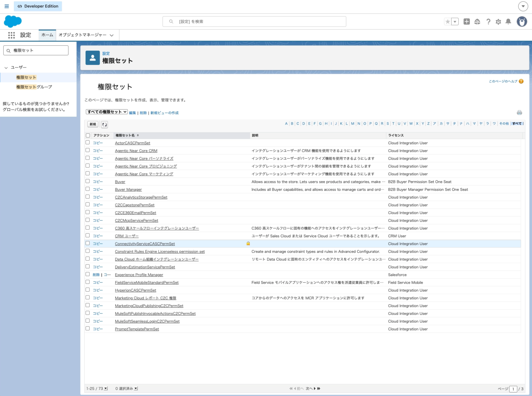Click コピー on the ActorCASCPermSet row
This screenshot has width=532, height=396.
click(x=98, y=143)
